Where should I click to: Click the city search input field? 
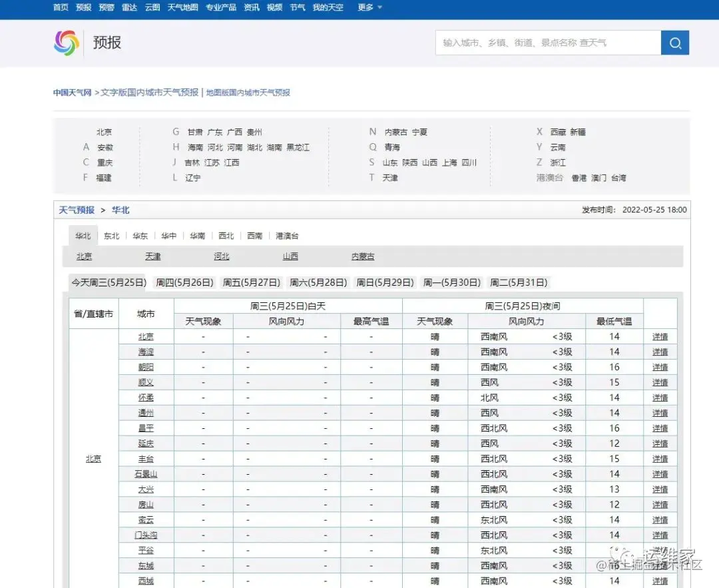pyautogui.click(x=546, y=42)
